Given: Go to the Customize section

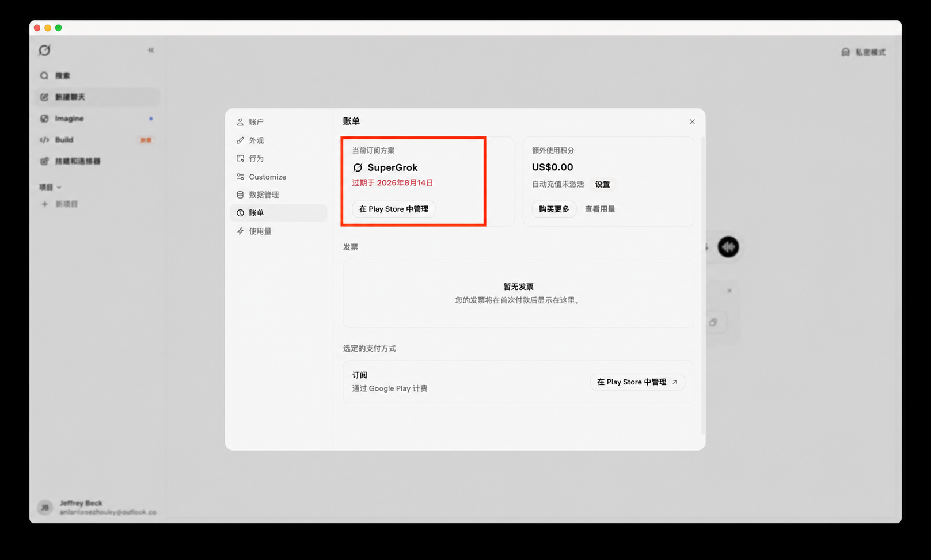Looking at the screenshot, I should 278,177.
